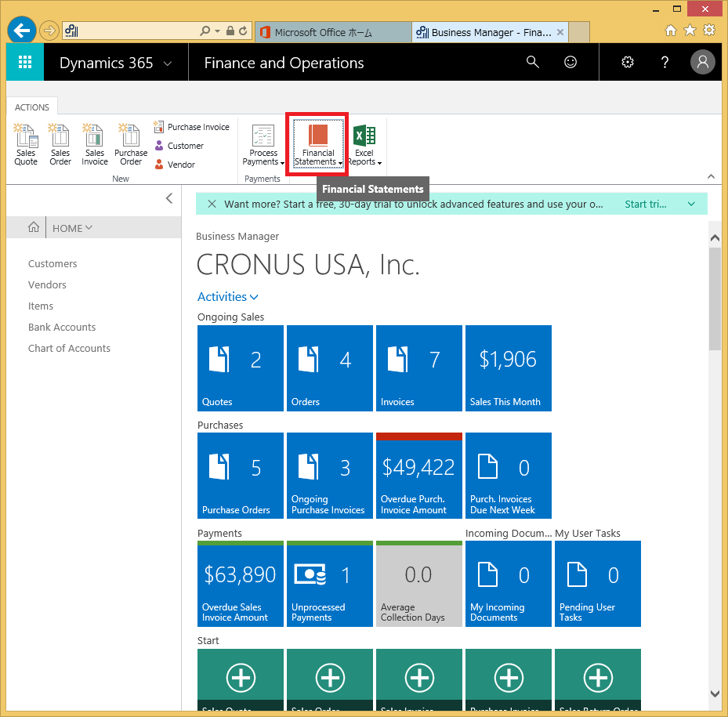Screen dimensions: 728x717
Task: Open Financial Statements menu
Action: pyautogui.click(x=318, y=144)
